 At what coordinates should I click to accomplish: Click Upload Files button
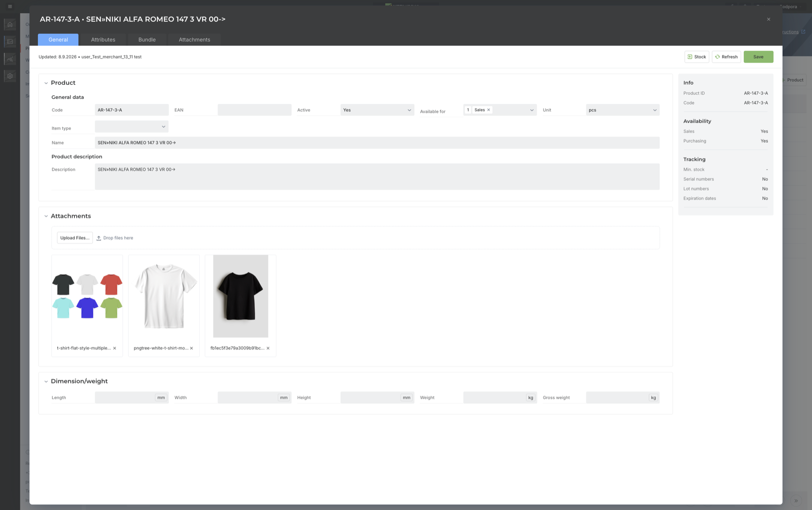tap(75, 238)
